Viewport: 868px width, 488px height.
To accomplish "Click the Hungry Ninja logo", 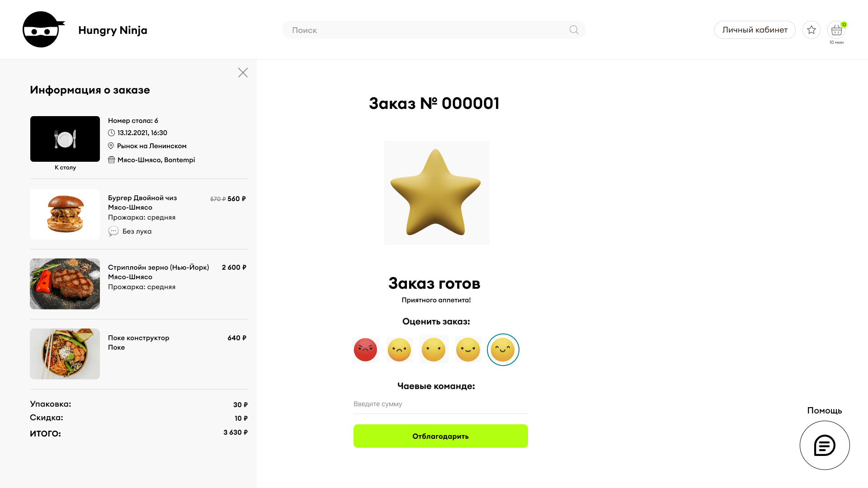I will coord(44,29).
